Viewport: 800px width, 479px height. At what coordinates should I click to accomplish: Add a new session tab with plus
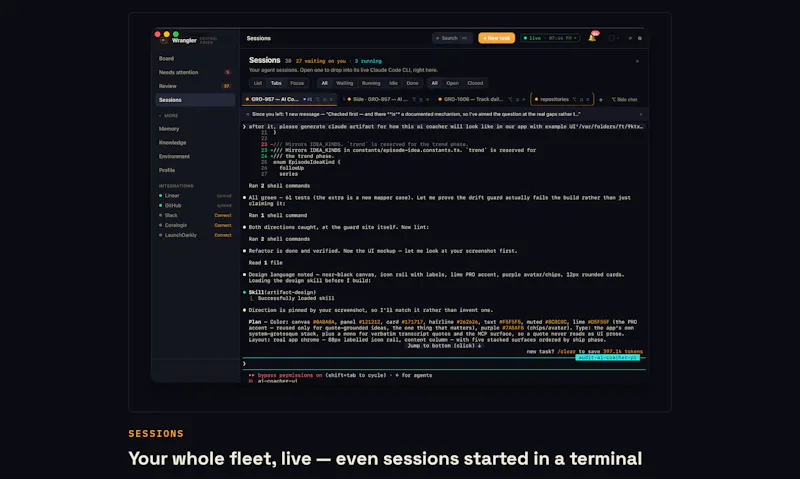click(x=601, y=100)
